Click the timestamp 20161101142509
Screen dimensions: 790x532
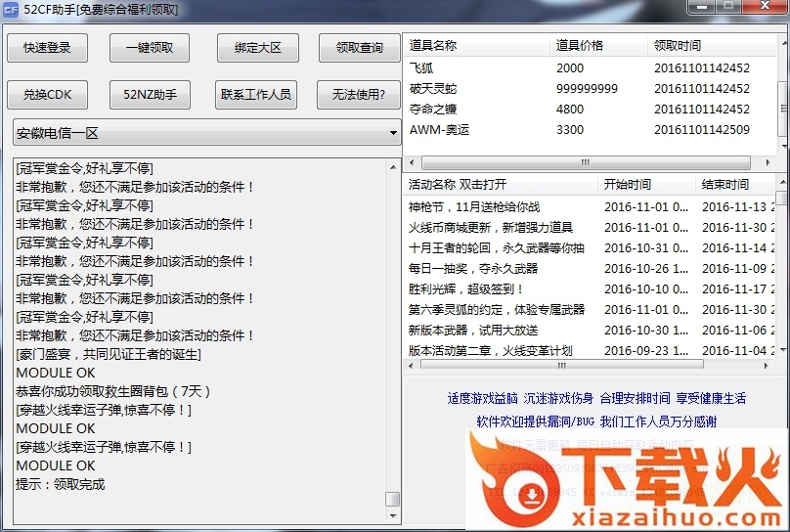pos(702,130)
